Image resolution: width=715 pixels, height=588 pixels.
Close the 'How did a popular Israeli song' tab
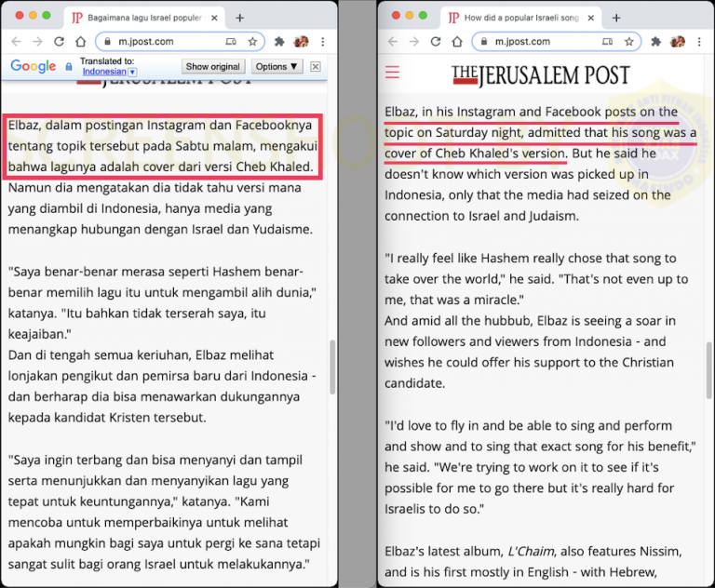point(591,18)
